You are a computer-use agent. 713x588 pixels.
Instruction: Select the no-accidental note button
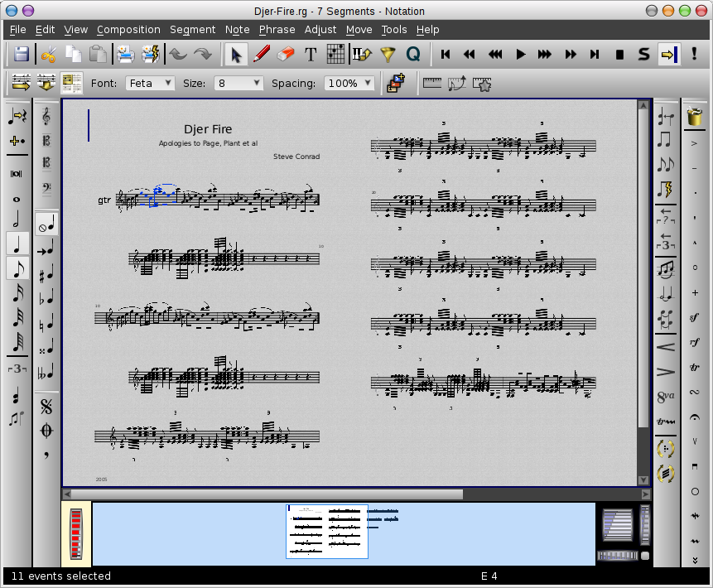click(46, 224)
